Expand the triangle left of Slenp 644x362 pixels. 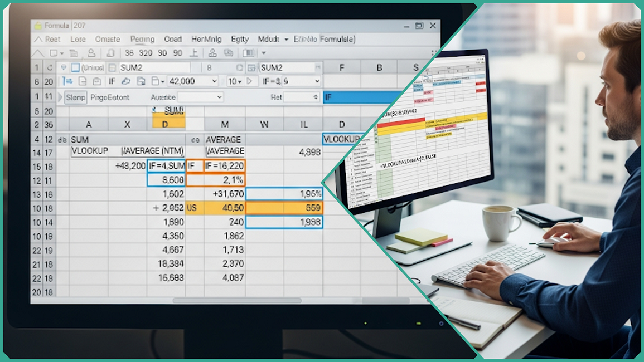click(60, 97)
